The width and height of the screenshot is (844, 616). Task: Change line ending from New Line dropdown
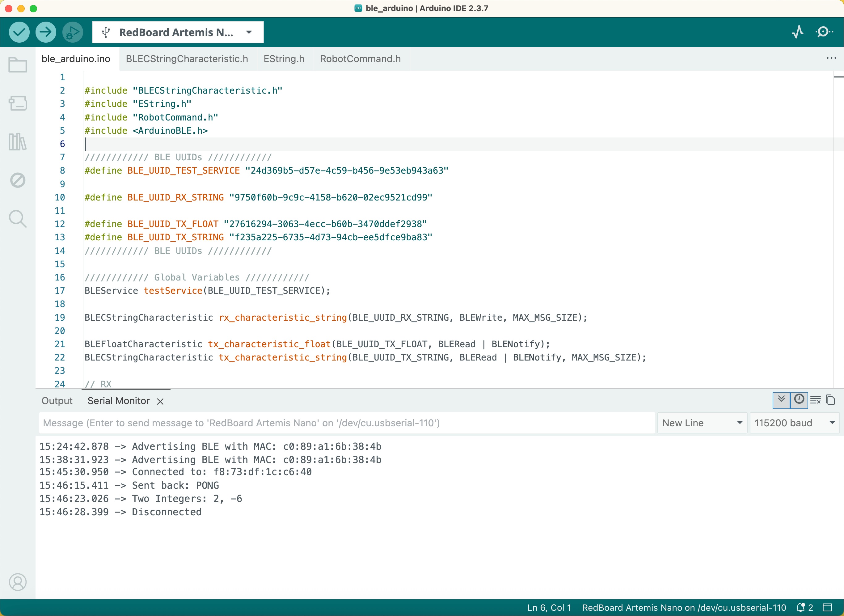pyautogui.click(x=702, y=423)
